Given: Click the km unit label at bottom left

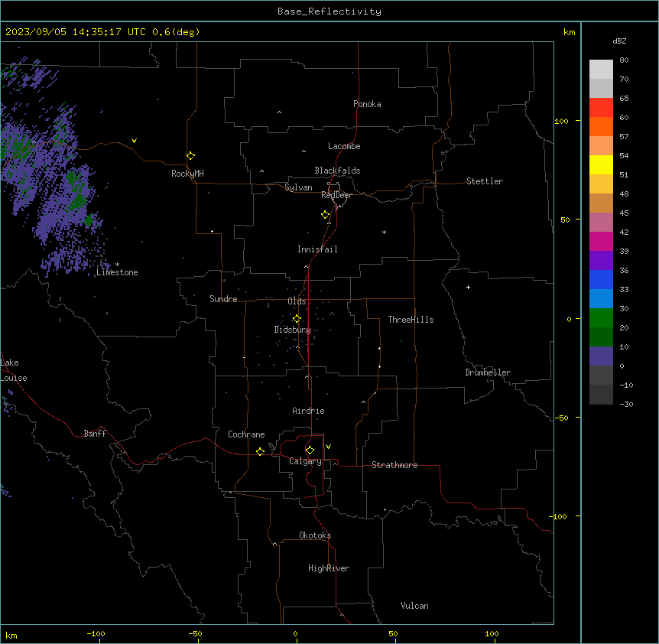Looking at the screenshot, I should pos(11,636).
